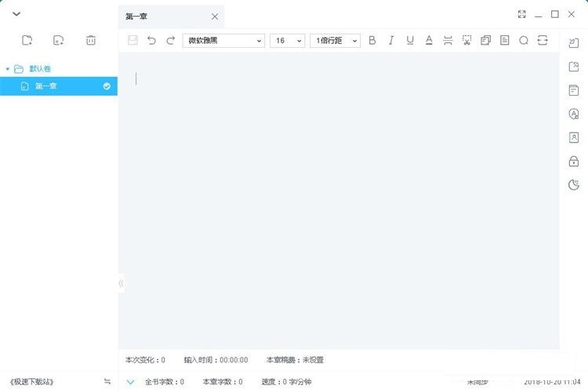588x392 pixels.
Task: Click the date time display in status bar
Action: coord(552,382)
